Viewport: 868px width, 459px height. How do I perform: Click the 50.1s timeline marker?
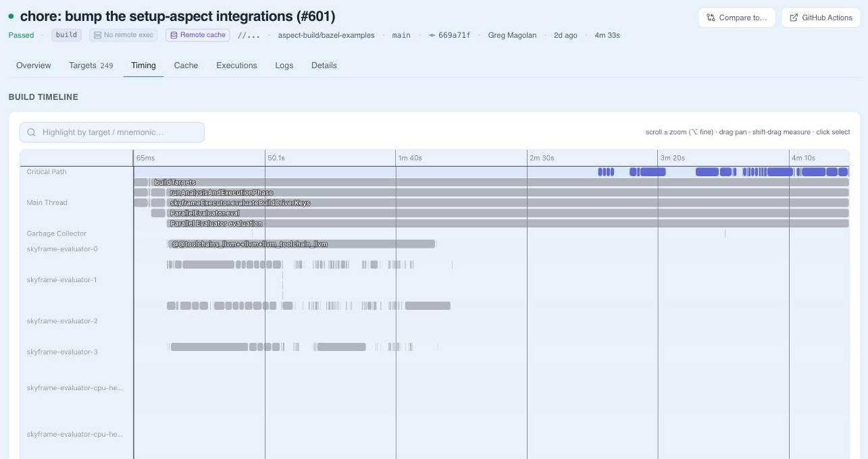tap(276, 158)
